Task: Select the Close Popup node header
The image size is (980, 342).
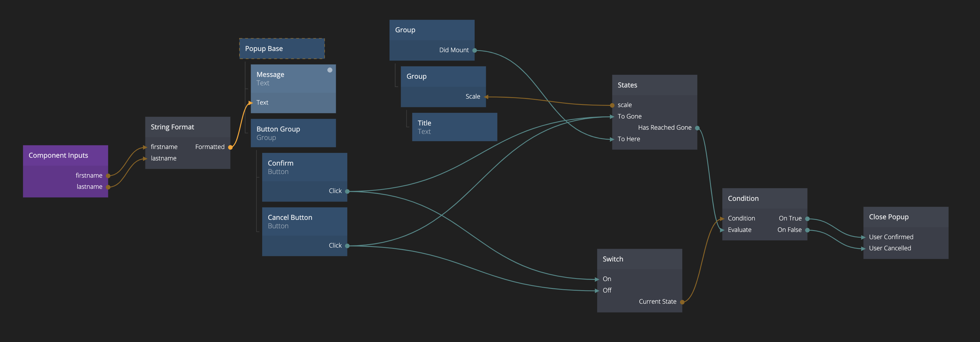Action: 905,217
